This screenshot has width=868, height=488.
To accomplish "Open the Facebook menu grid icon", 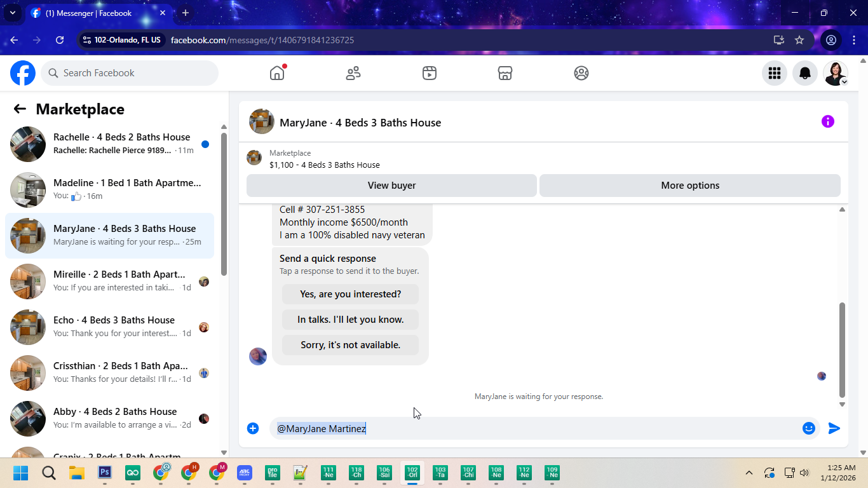I will point(775,73).
